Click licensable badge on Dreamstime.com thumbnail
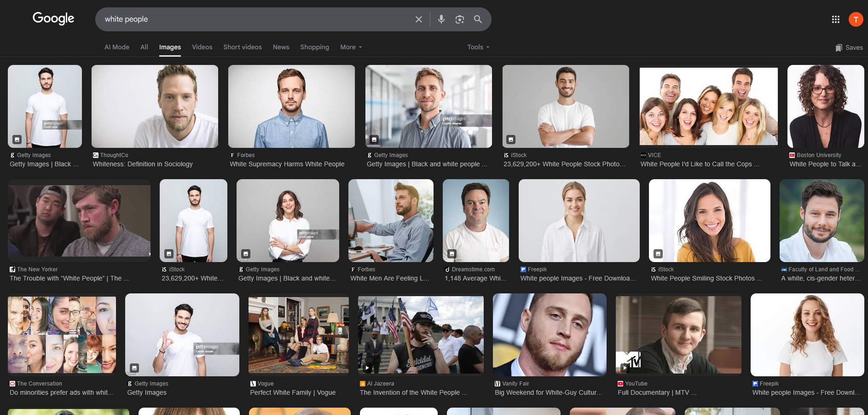868x415 pixels. tap(452, 253)
